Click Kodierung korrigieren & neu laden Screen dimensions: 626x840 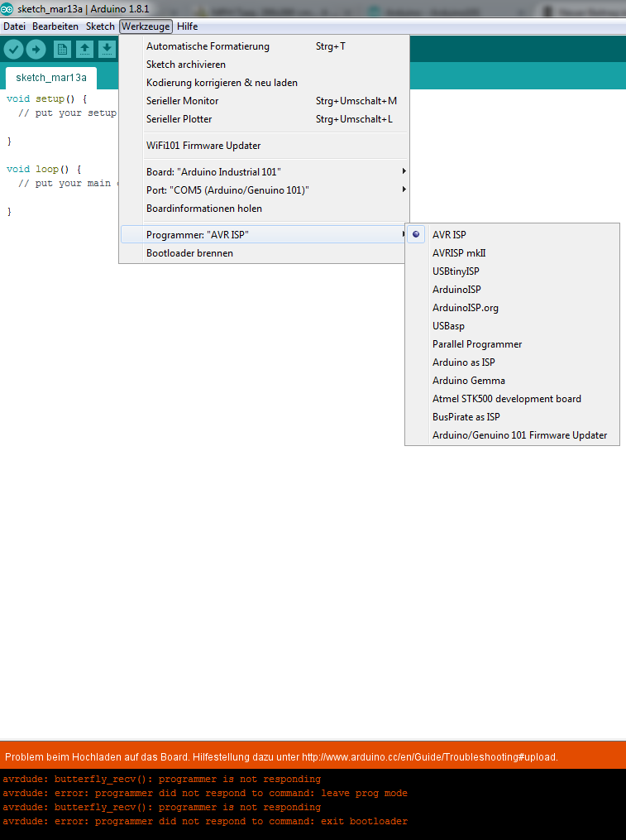[x=264, y=83]
